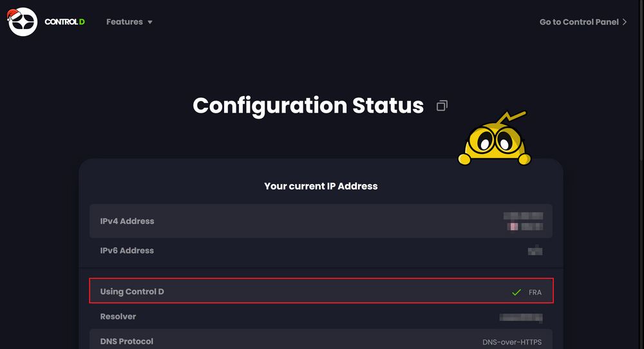This screenshot has height=349, width=644.
Task: Click the Using Control D row
Action: pos(321,290)
